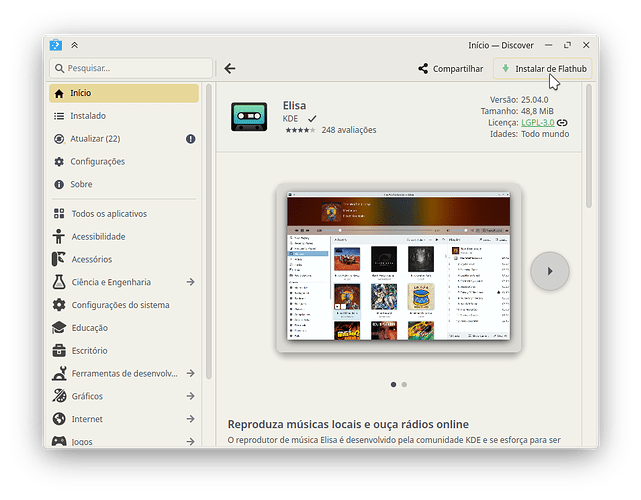Screen dimensions: 641x500
Task: Click the 248 avaliações reviews text
Action: 349,130
